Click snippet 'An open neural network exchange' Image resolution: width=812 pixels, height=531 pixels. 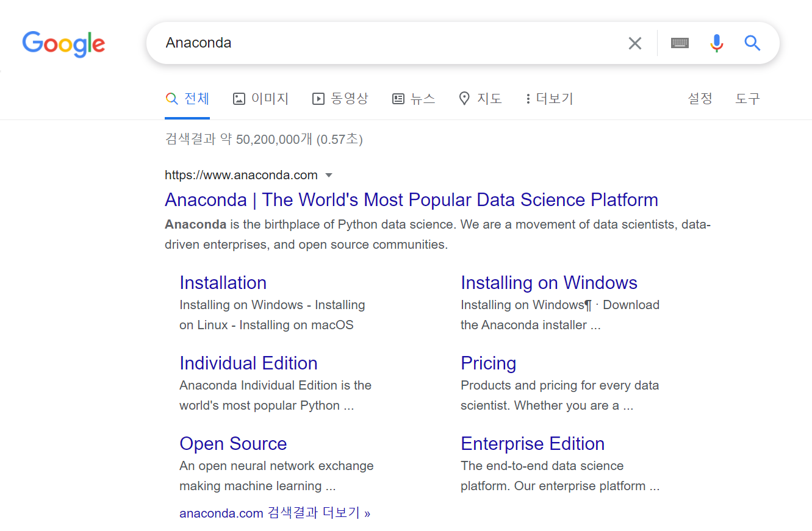(x=276, y=466)
